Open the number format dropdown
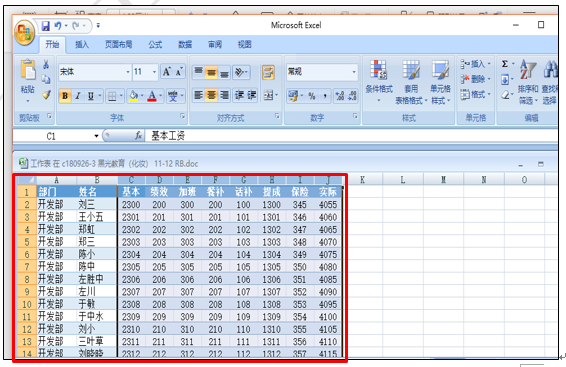 pos(354,72)
